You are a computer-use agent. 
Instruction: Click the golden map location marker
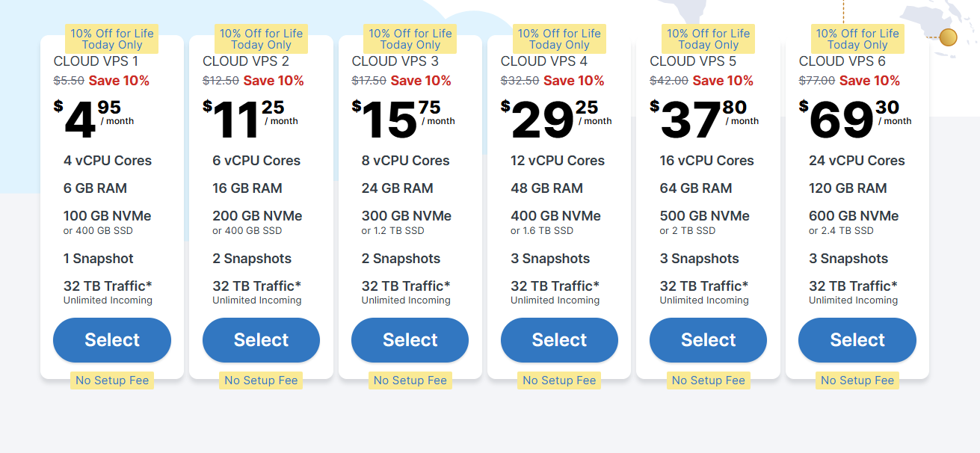click(948, 37)
